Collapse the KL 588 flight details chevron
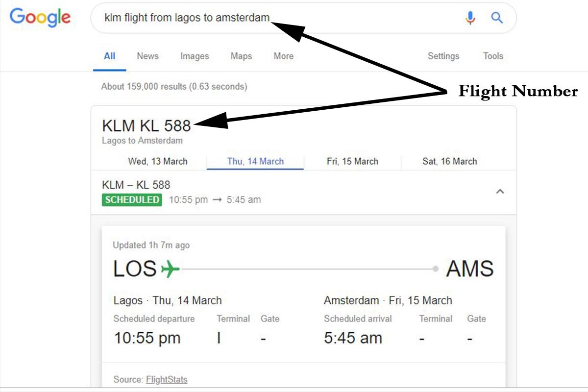This screenshot has width=588, height=392. point(500,192)
